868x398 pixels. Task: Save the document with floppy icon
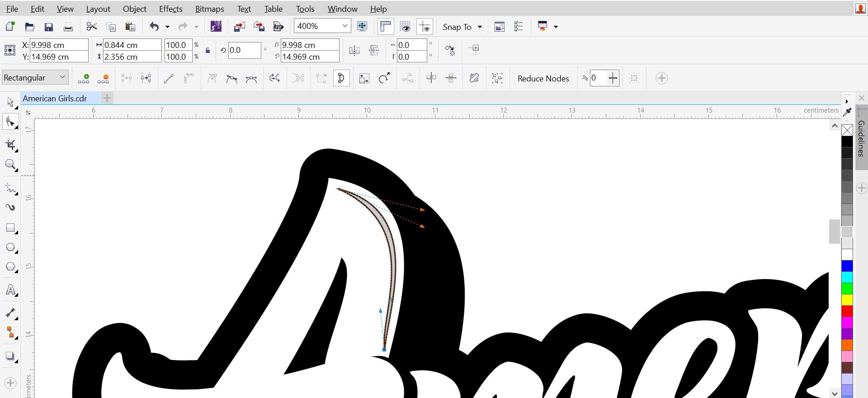[49, 27]
